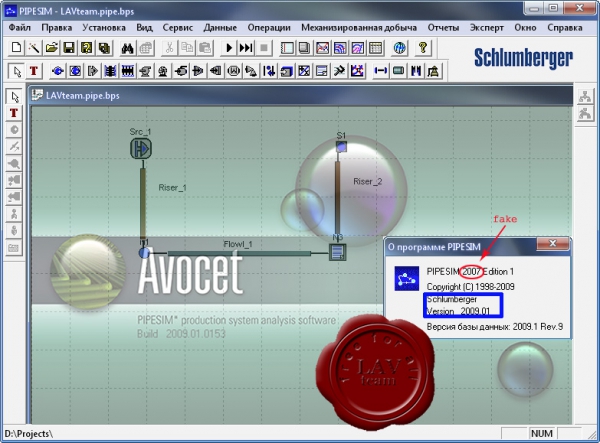Click the PIPESIM icon in the About dialog
Image resolution: width=600 pixels, height=443 pixels.
[406, 279]
